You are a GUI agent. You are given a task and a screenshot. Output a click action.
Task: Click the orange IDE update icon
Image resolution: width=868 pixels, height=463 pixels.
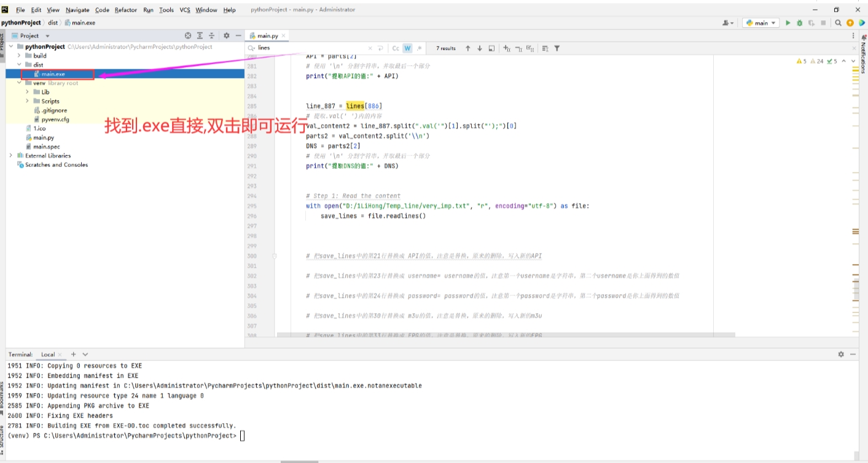pyautogui.click(x=850, y=23)
